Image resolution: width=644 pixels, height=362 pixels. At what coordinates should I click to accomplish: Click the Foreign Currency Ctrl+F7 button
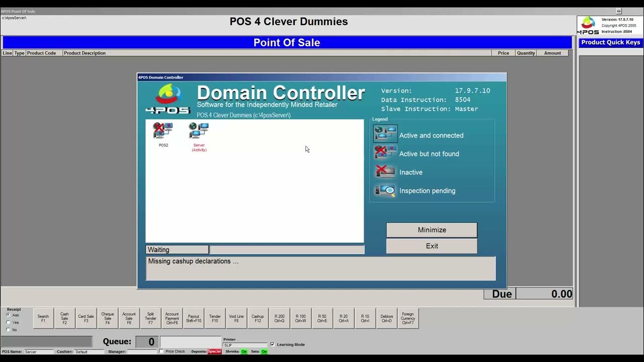[x=408, y=318]
